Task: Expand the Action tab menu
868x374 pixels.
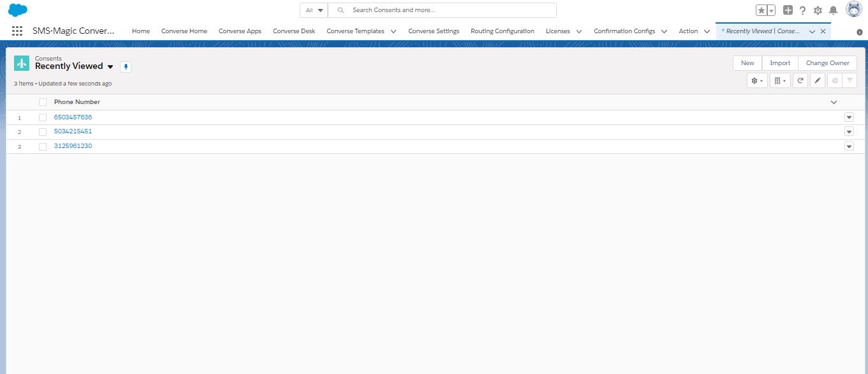Action: 707,31
